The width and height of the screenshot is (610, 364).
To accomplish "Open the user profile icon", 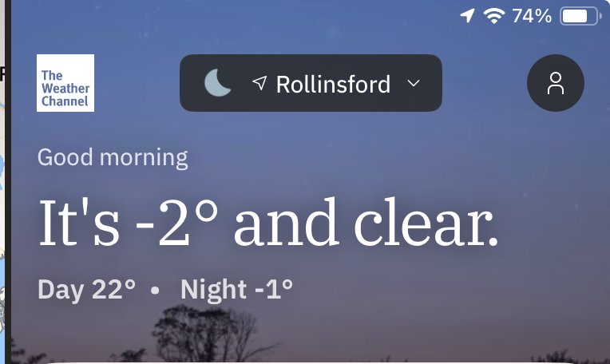I will tap(556, 83).
